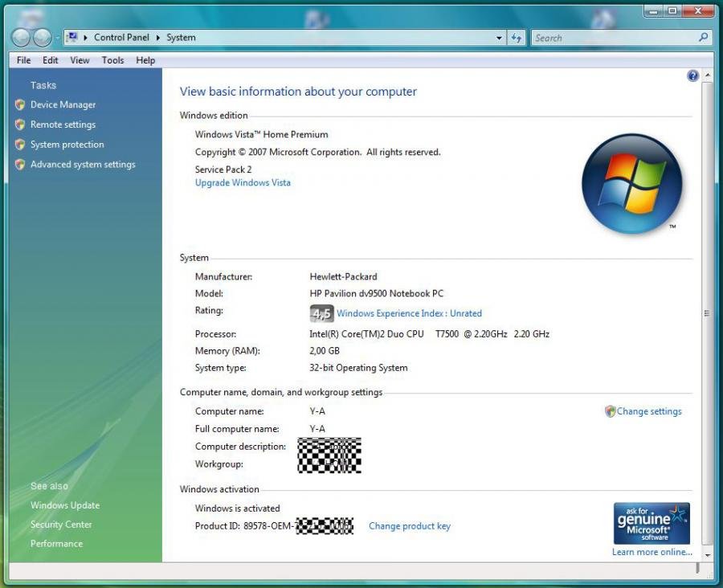The height and width of the screenshot is (588, 723).
Task: Open the Tools menu
Action: tap(112, 60)
